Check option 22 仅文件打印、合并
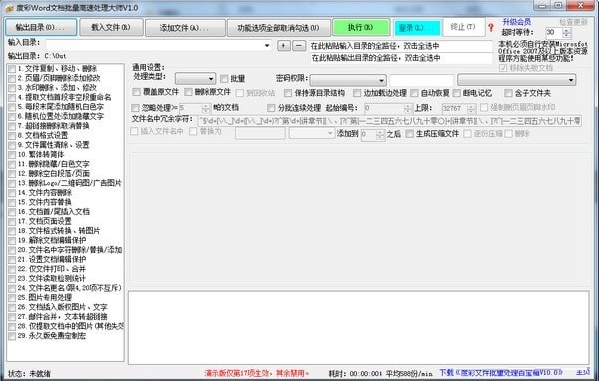 (12, 269)
